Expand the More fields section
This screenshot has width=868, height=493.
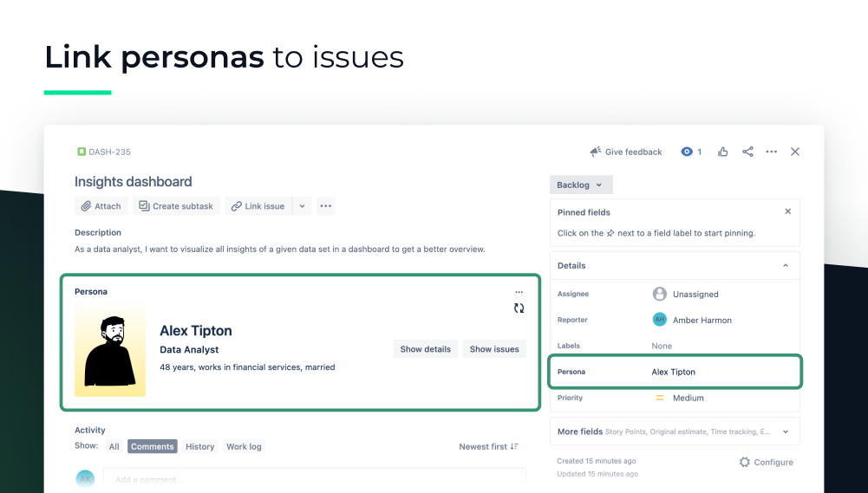(786, 431)
